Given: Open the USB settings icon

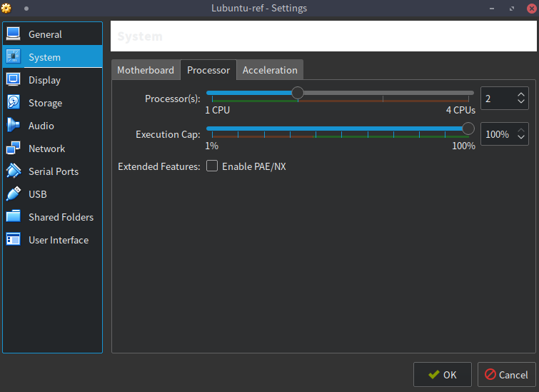Looking at the screenshot, I should point(14,194).
